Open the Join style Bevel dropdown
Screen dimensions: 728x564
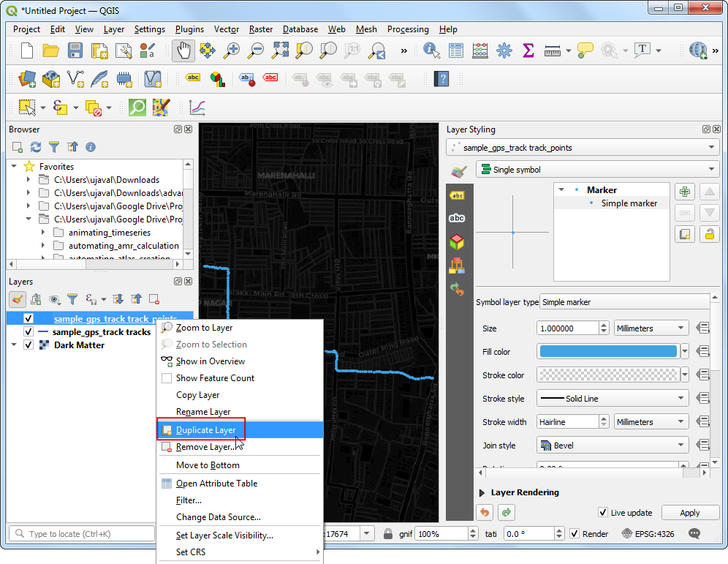[x=613, y=445]
